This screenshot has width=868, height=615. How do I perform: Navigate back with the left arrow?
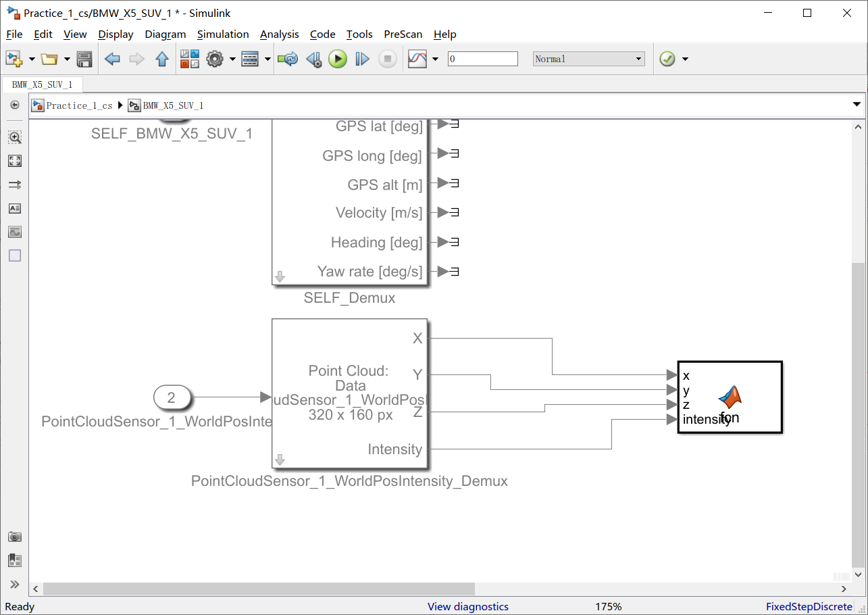click(112, 59)
